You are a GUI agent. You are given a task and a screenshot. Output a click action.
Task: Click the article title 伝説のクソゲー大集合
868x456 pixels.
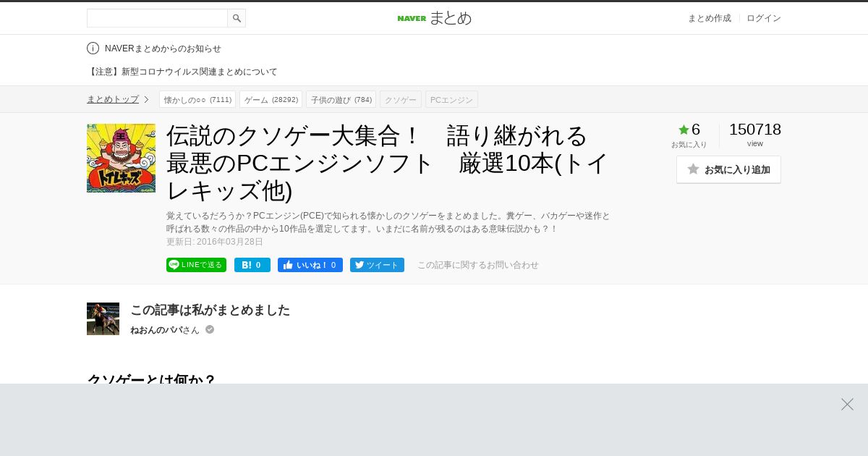[388, 163]
